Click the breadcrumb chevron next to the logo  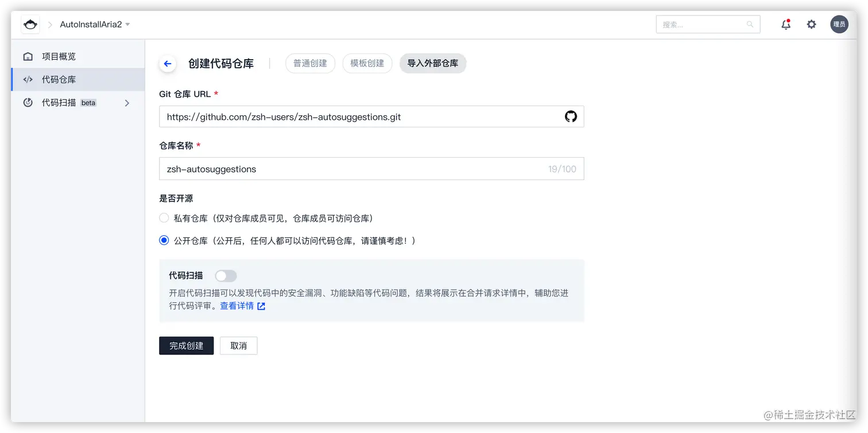(49, 24)
